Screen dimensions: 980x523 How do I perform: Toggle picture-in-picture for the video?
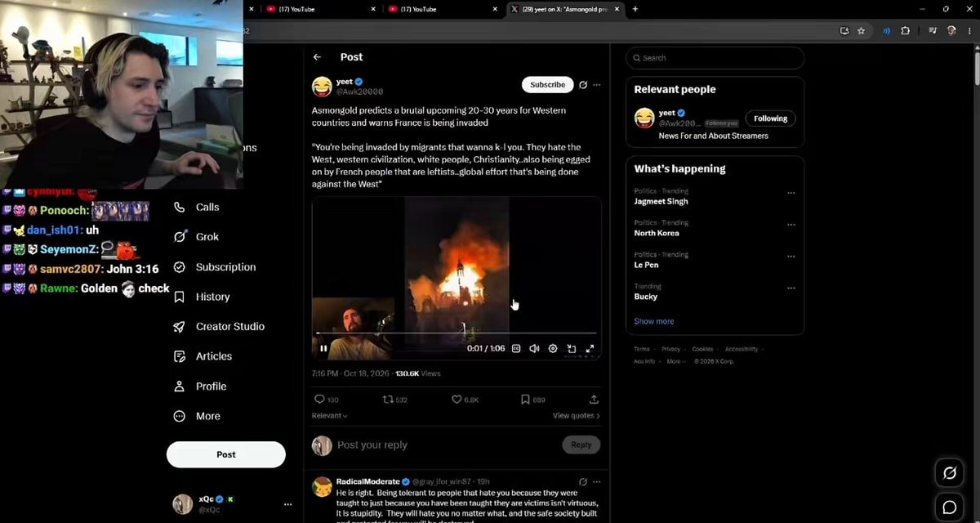tap(572, 348)
